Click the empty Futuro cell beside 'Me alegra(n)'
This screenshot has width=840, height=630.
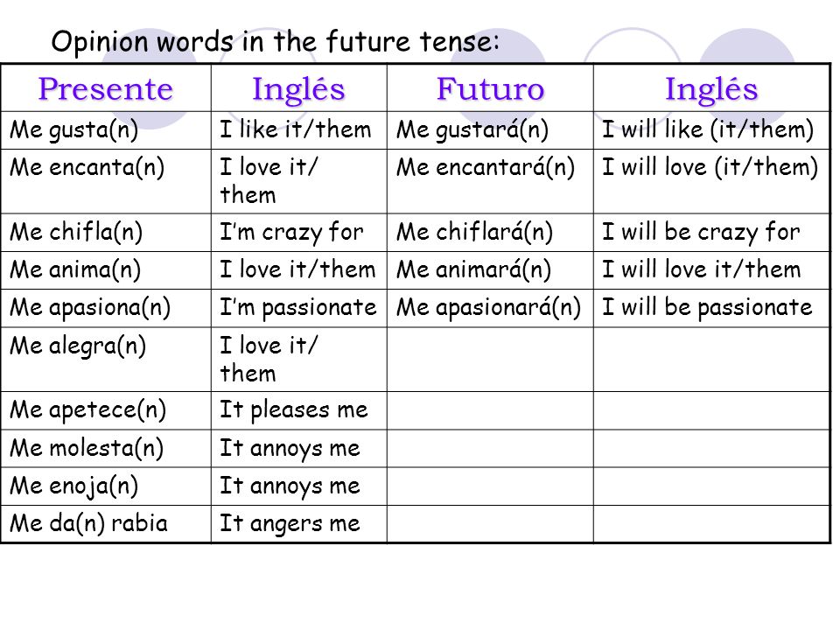[x=490, y=360]
